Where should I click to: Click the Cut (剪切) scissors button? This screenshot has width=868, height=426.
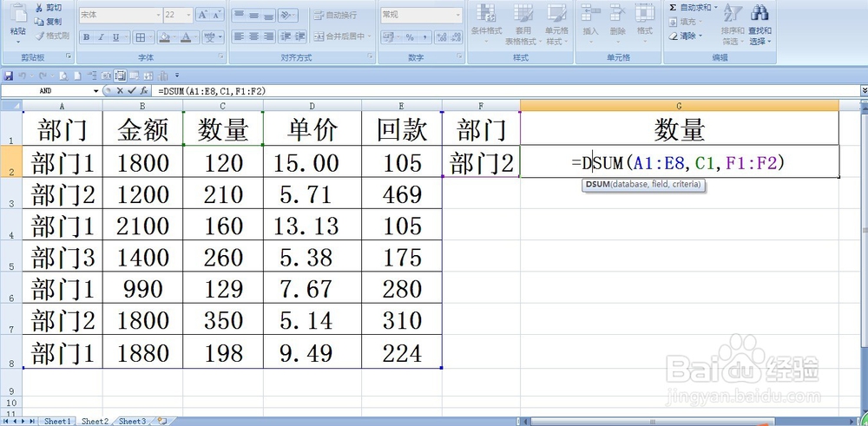[x=48, y=7]
